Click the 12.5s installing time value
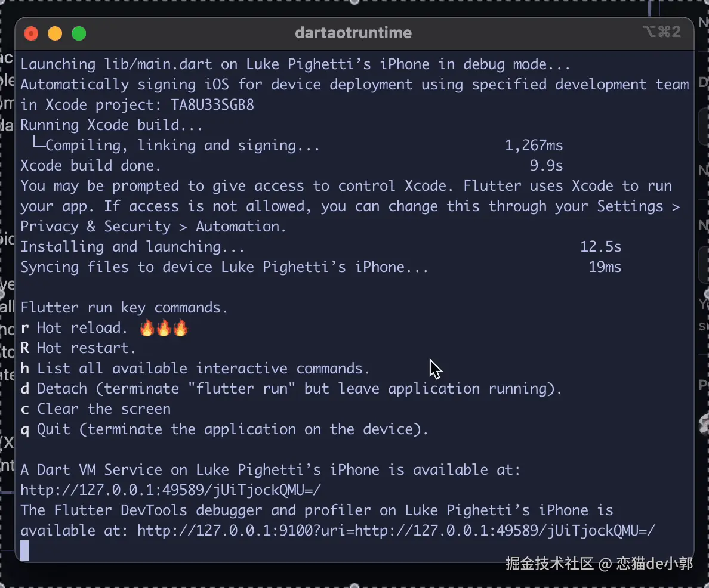709x588 pixels. tap(600, 247)
